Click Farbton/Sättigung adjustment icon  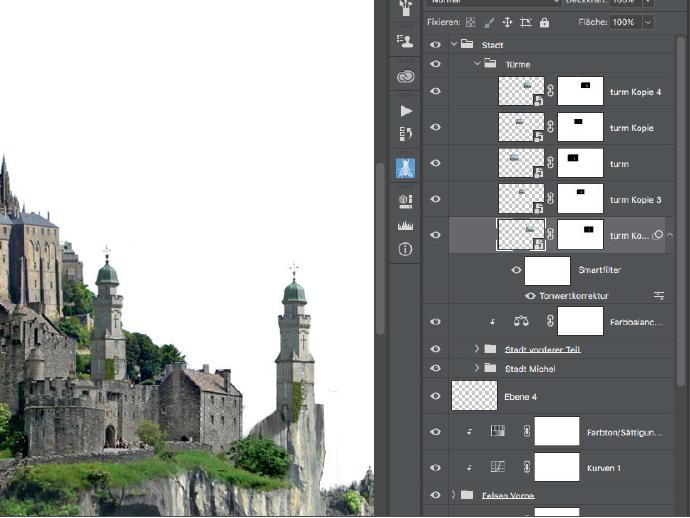498,431
